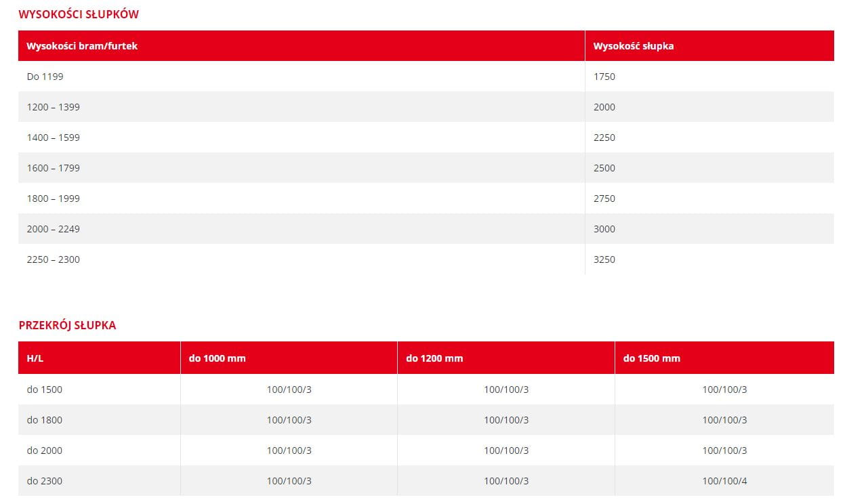
Task: Select the 'do 1500' row label
Action: click(45, 390)
